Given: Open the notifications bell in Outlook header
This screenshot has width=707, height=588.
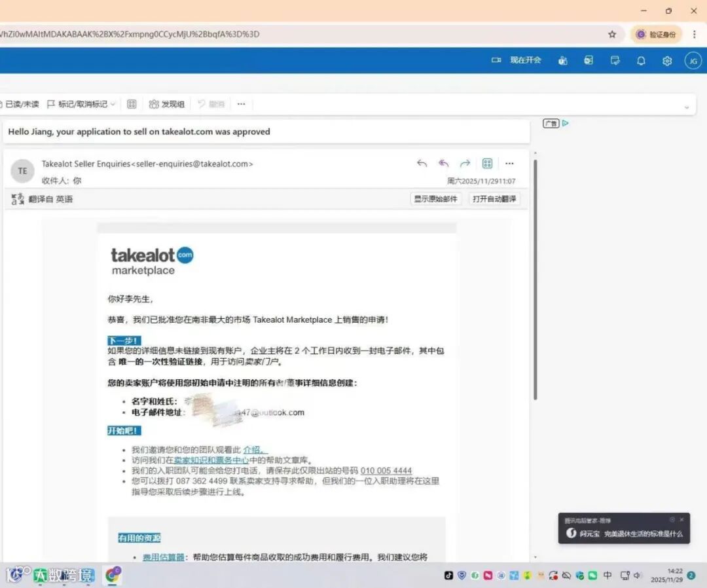Looking at the screenshot, I should [x=641, y=61].
